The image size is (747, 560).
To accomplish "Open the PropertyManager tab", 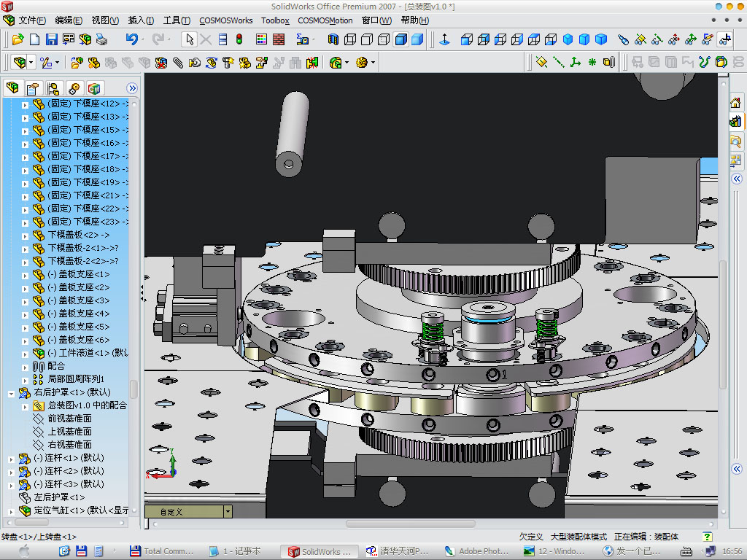I will [32, 88].
